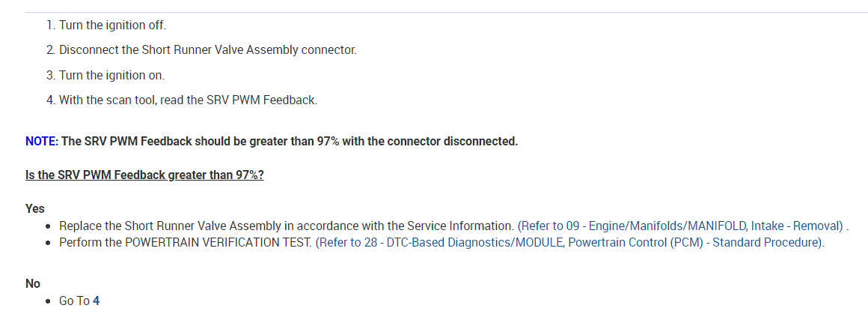The width and height of the screenshot is (868, 326).
Task: Click the "Turn the ignition off" step
Action: click(112, 25)
